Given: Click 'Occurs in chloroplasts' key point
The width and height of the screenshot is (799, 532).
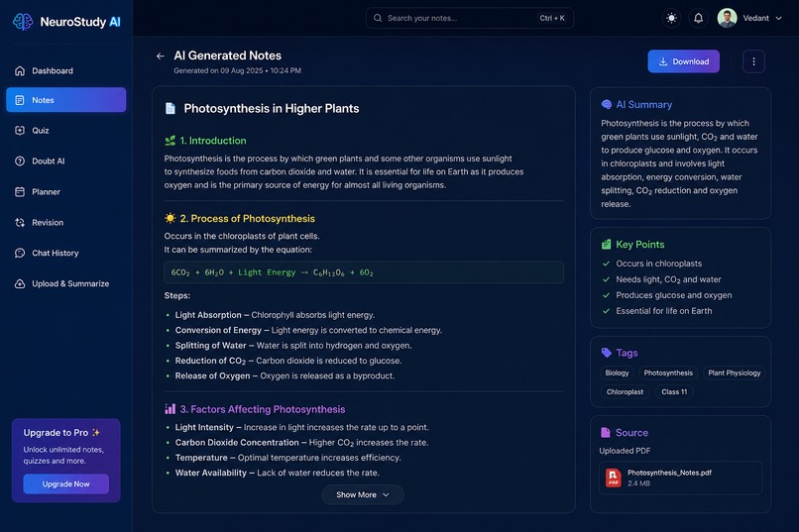Looking at the screenshot, I should click(x=659, y=264).
